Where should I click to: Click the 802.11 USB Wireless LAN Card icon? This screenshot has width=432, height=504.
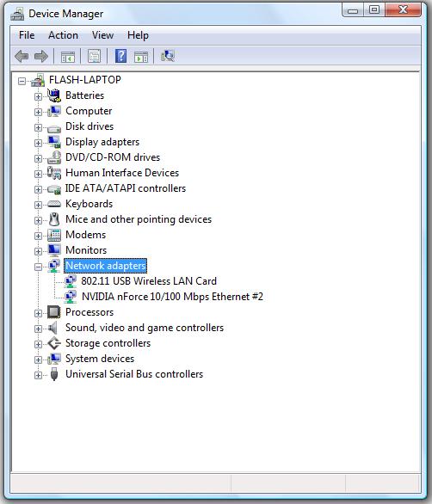pos(70,281)
